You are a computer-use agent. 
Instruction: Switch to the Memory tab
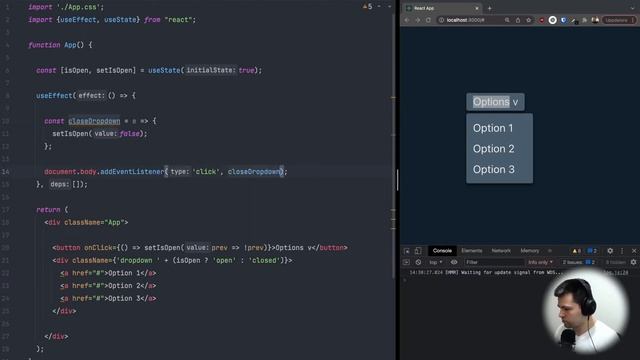click(530, 251)
